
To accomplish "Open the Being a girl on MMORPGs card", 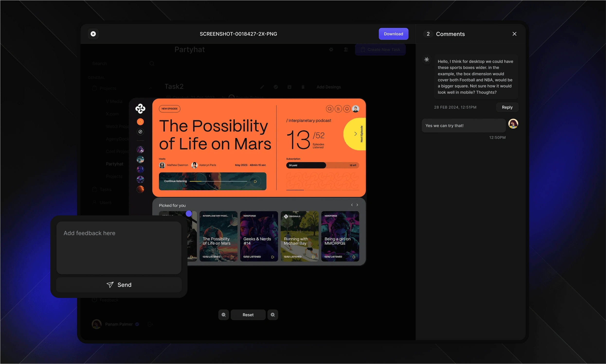I will pyautogui.click(x=340, y=236).
